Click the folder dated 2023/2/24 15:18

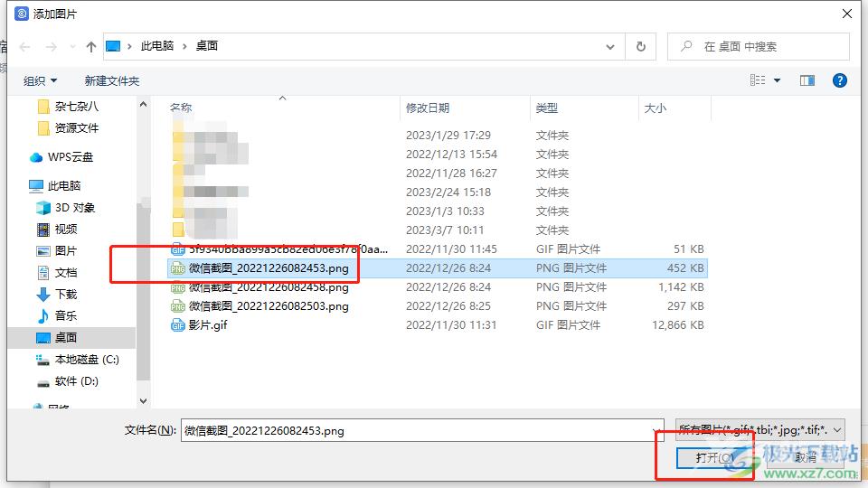point(438,192)
